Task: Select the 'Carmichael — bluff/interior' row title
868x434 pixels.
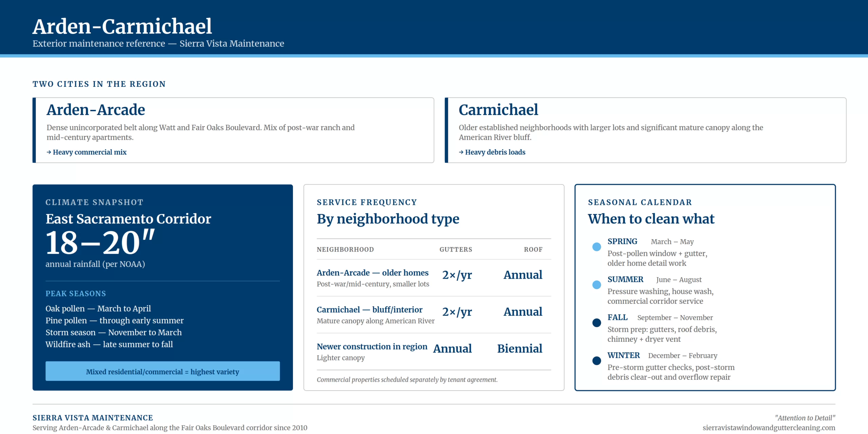Action: point(370,310)
